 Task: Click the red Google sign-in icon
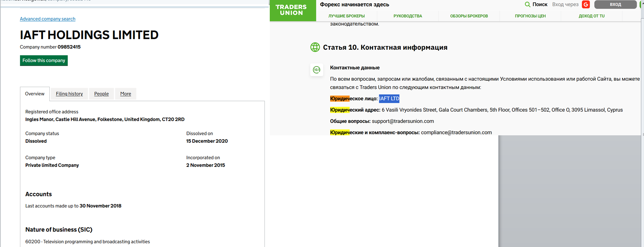click(x=586, y=4)
